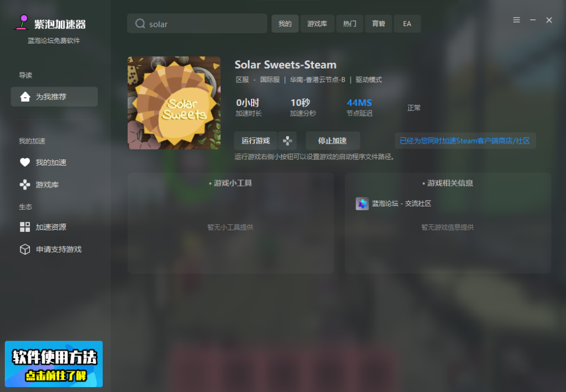
Task: Switch to the 热门 tab
Action: click(349, 24)
